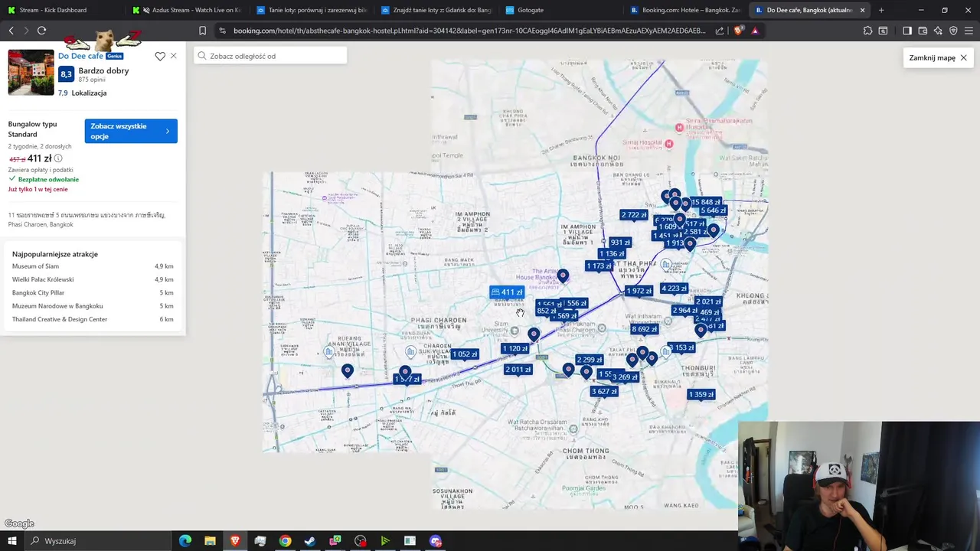
Task: Open Microsoft Edge from taskbar
Action: coord(185,541)
